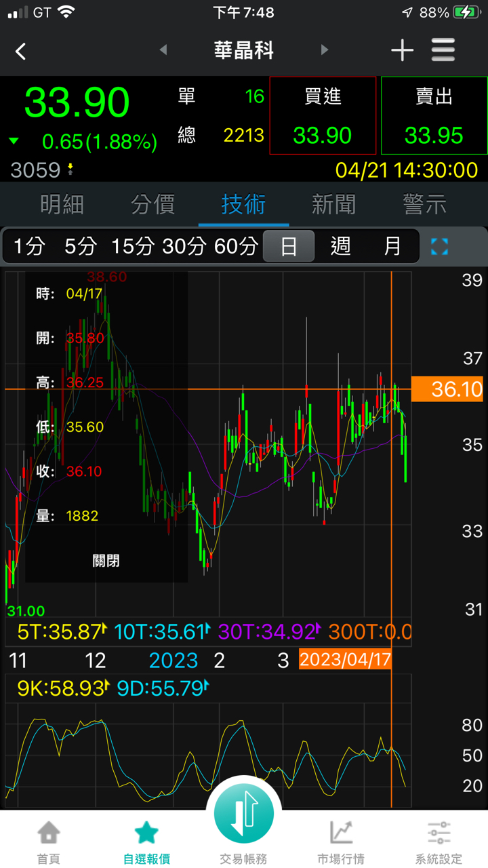This screenshot has height=868, width=488.
Task: Select 1分 chart interval
Action: pos(28,246)
